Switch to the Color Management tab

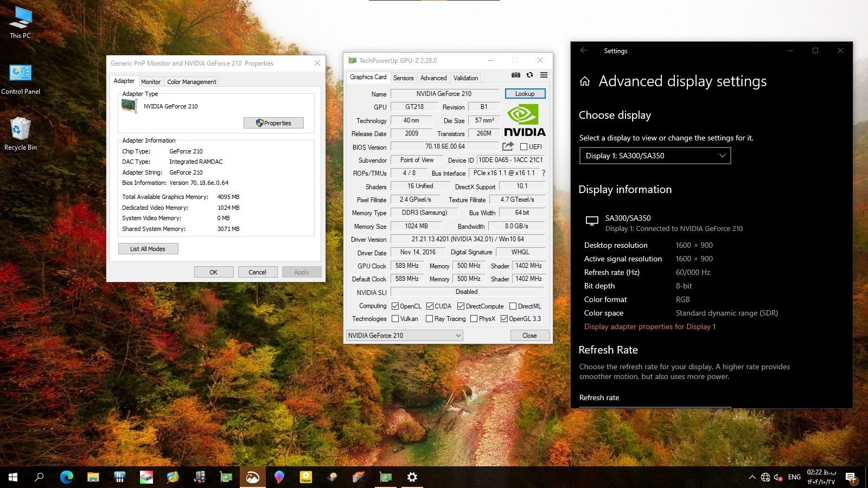click(x=192, y=82)
